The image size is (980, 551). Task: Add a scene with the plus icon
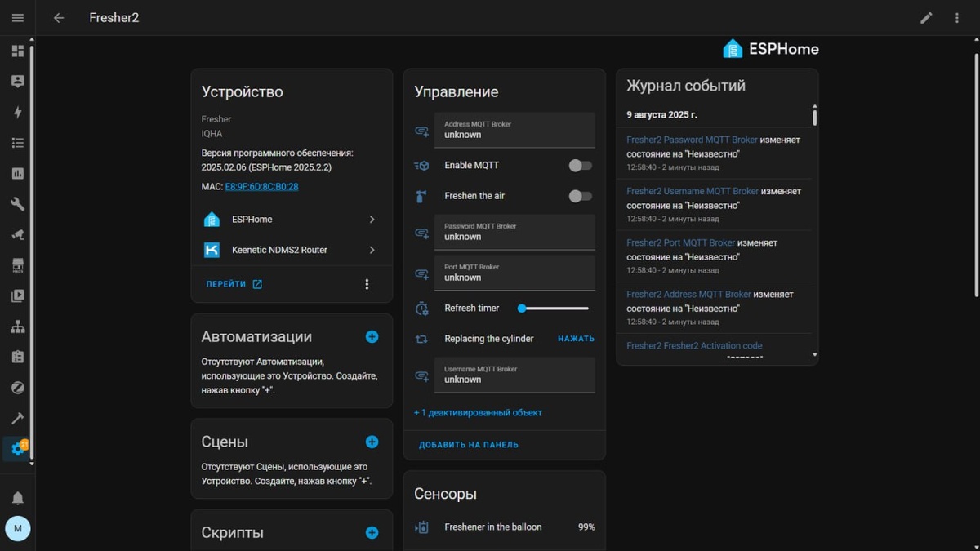(372, 442)
